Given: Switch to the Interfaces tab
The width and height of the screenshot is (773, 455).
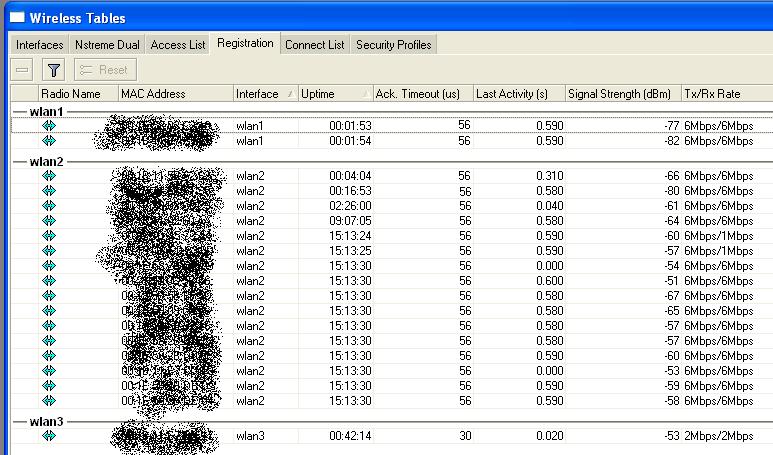Looking at the screenshot, I should [39, 45].
